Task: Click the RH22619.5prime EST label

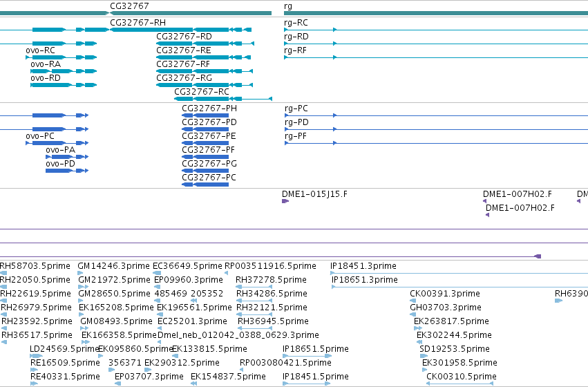Action: (x=35, y=294)
